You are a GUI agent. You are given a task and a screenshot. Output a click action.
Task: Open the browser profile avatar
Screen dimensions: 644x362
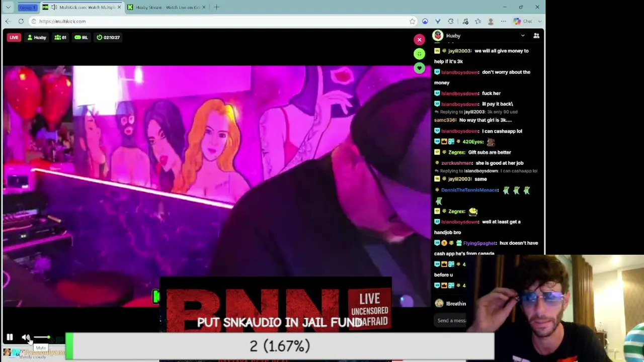click(491, 21)
